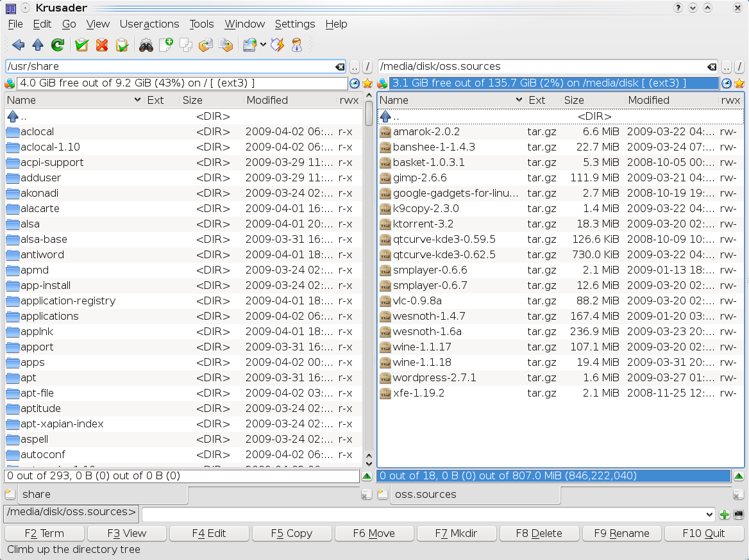Open the File menu
The image size is (749, 560).
(x=15, y=24)
